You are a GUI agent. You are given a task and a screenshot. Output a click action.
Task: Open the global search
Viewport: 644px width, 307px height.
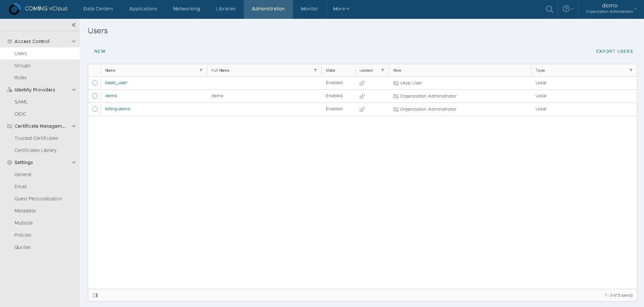(549, 9)
